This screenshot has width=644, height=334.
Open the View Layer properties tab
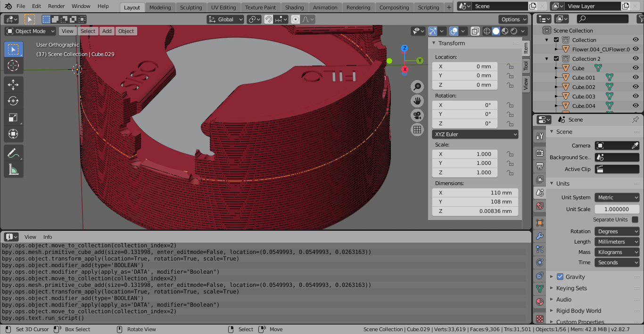click(x=540, y=179)
